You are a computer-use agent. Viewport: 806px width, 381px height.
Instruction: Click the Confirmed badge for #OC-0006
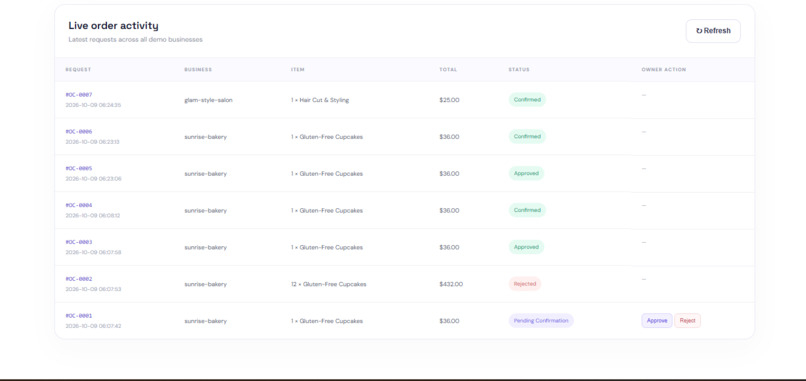pyautogui.click(x=527, y=137)
